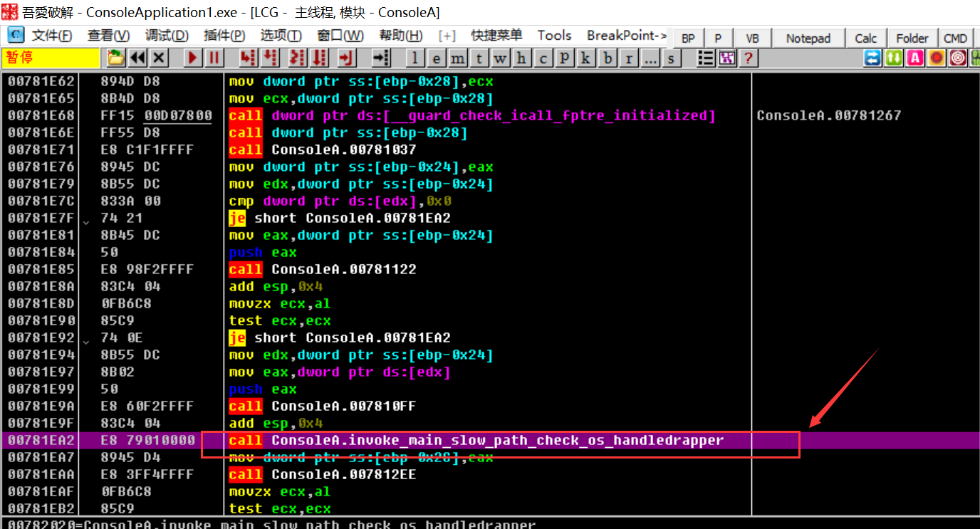Click the blue swap arrows plugin icon
The image size is (980, 529).
pos(872,58)
